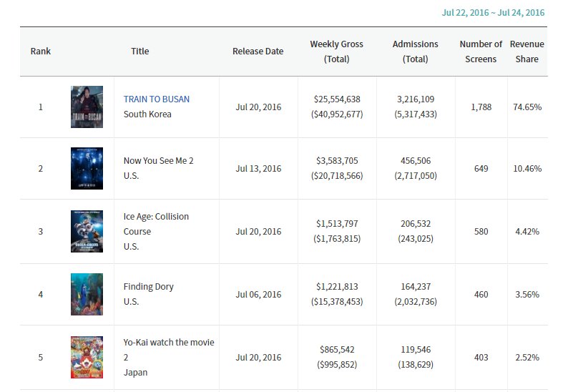This screenshot has width=568, height=392.
Task: Open the Finding Dory title text
Action: [x=149, y=287]
